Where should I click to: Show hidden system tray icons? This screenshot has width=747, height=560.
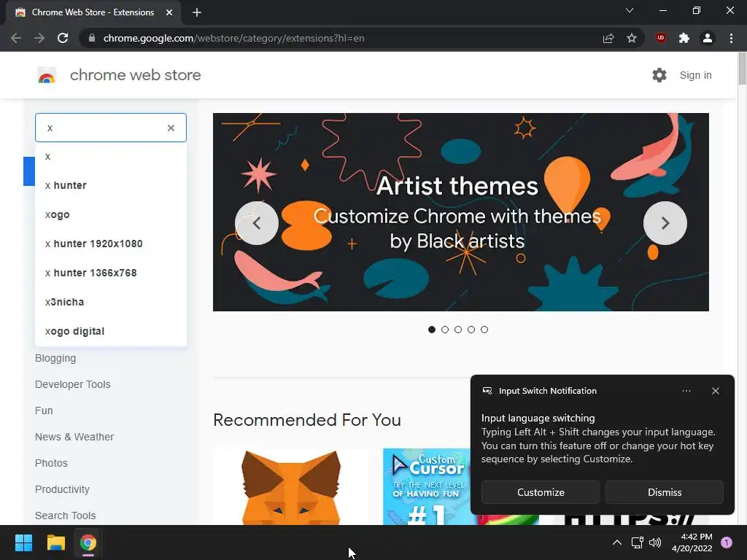[617, 542]
